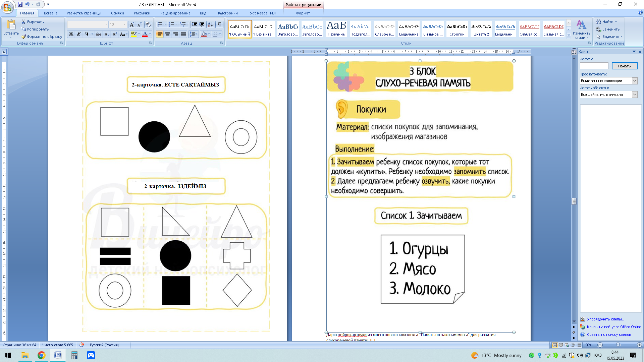Toggle italic (К) formatting
The width and height of the screenshot is (644, 362).
coord(79,34)
